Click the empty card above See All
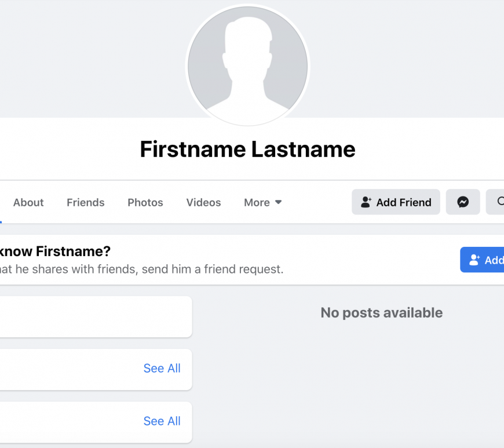 [x=96, y=317]
